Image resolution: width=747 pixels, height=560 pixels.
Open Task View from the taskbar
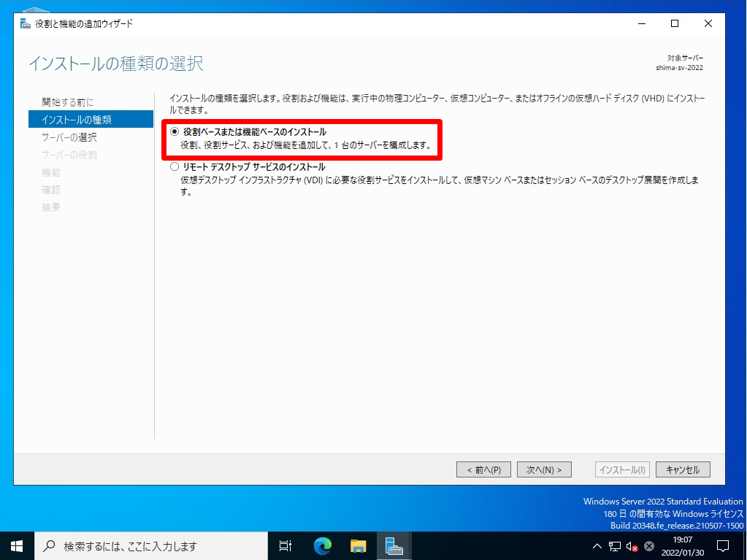pos(286,545)
